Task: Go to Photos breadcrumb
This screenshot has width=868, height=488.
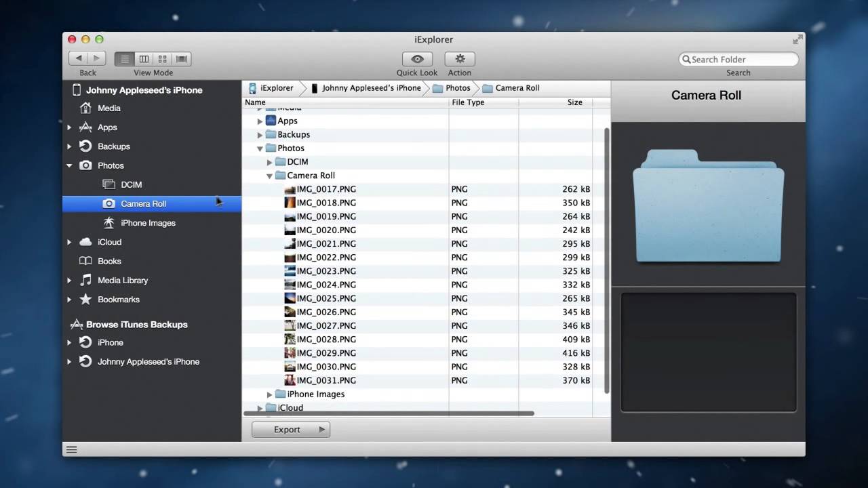Action: point(451,87)
